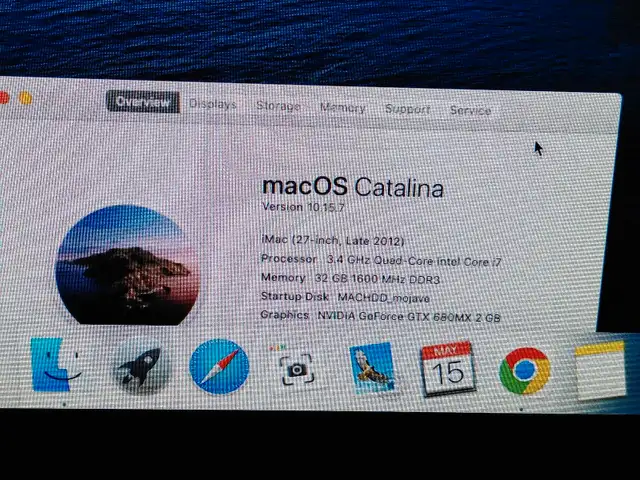The height and width of the screenshot is (480, 640).
Task: Open Mail eagle stamp icon in Dock
Action: point(373,368)
